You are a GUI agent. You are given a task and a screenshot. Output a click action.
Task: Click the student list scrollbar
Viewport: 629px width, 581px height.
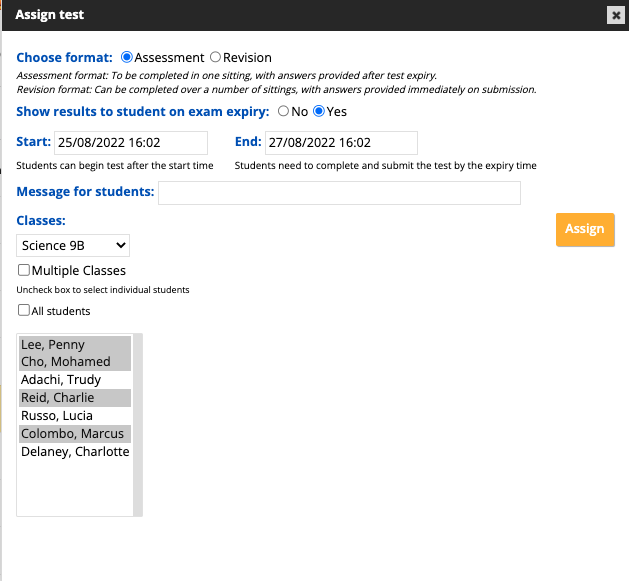(x=138, y=425)
